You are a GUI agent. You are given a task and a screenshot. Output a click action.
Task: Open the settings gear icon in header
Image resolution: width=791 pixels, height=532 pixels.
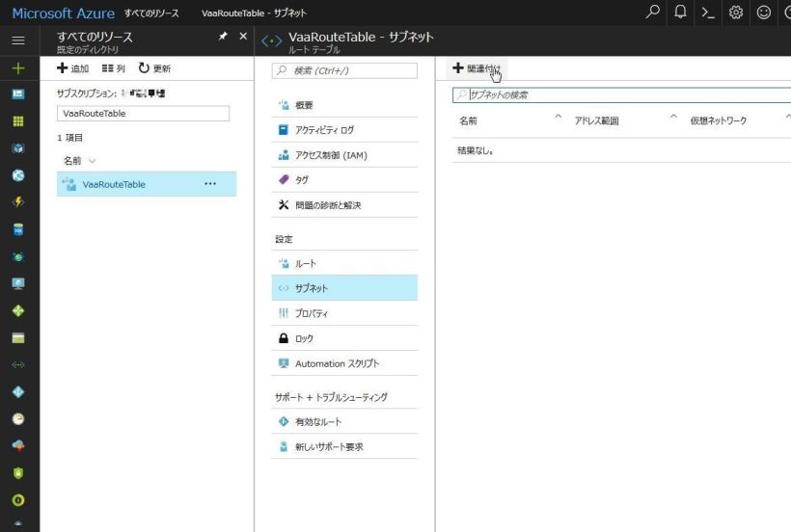736,13
